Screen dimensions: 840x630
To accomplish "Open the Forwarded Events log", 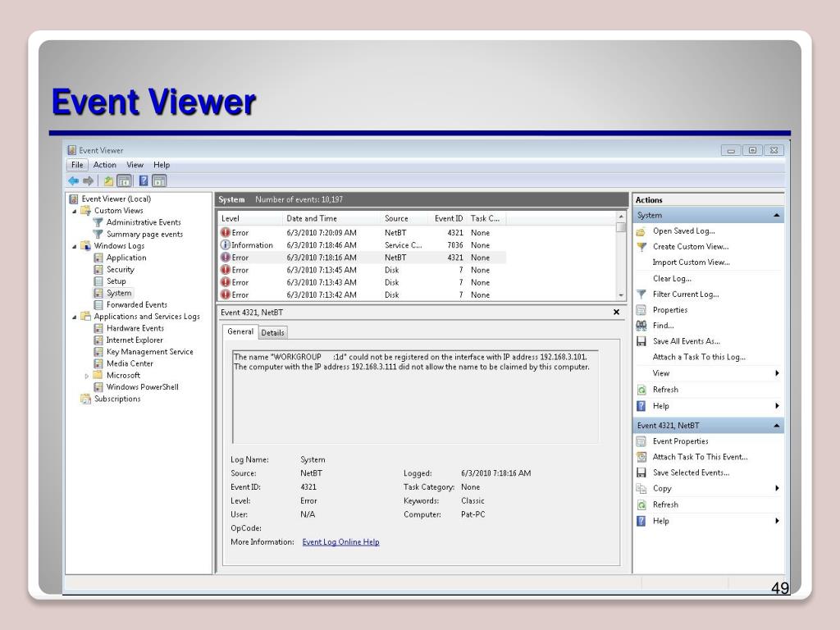I will pyautogui.click(x=137, y=305).
